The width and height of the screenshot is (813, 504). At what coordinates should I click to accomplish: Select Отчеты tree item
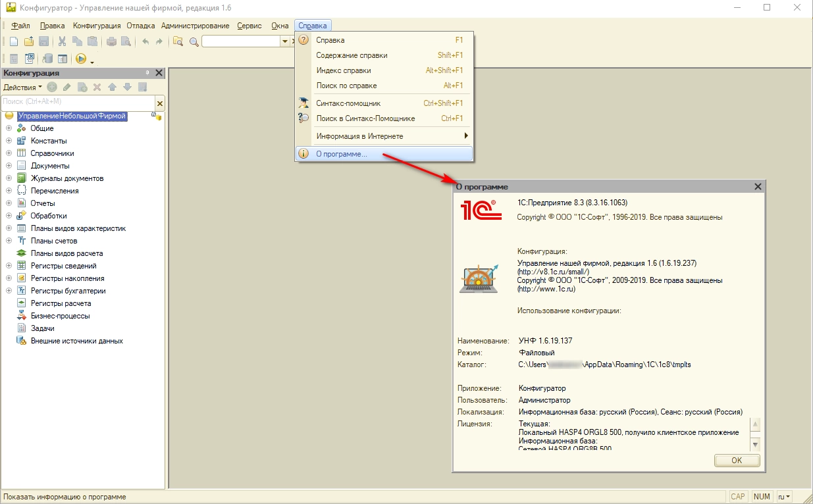click(x=43, y=203)
